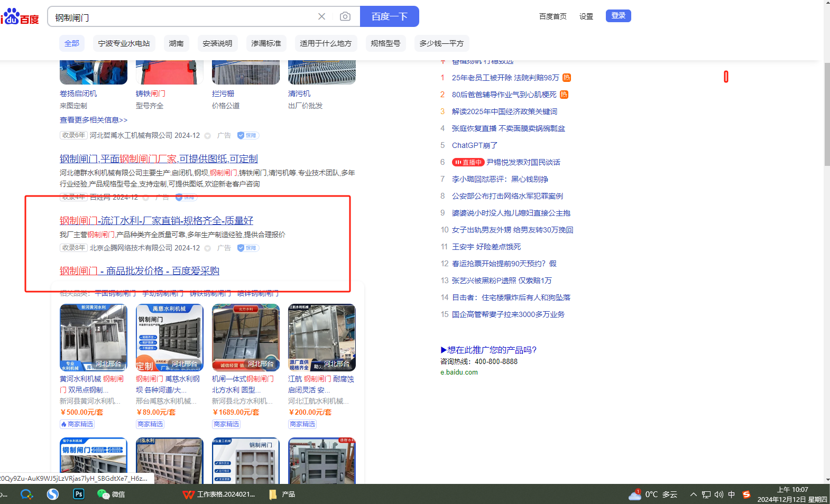The height and width of the screenshot is (504, 830).
Task: Open 钢制闸门 - 商品批发价格 - 百度爱采购 result
Action: pos(140,271)
